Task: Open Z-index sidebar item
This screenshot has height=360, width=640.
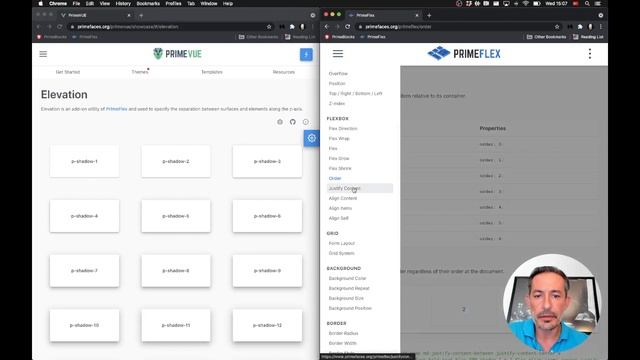Action: (x=337, y=104)
